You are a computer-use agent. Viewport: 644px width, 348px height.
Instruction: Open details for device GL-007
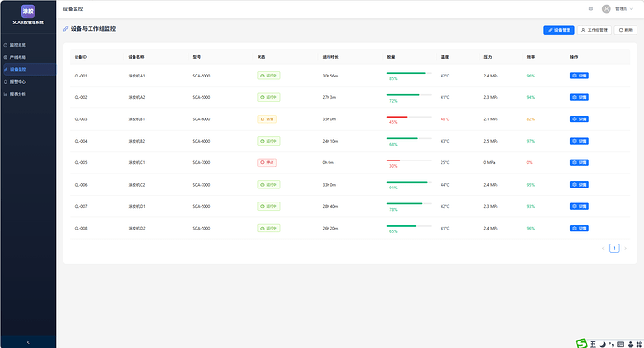click(x=579, y=206)
